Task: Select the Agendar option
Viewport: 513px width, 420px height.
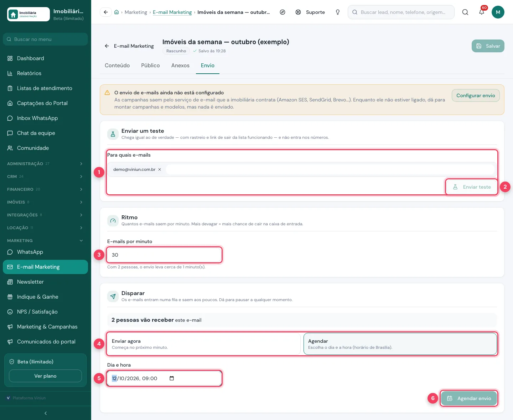Action: (x=400, y=344)
